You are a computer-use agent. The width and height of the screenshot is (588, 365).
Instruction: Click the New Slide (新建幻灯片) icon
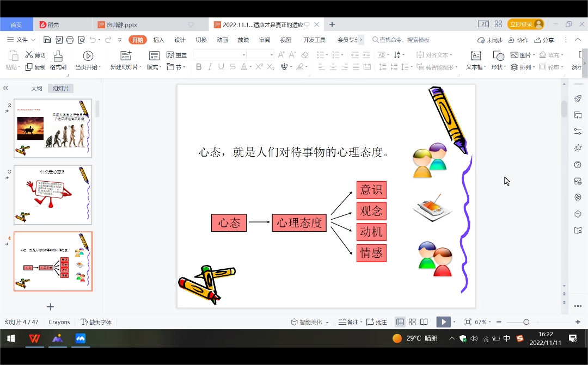tap(126, 56)
